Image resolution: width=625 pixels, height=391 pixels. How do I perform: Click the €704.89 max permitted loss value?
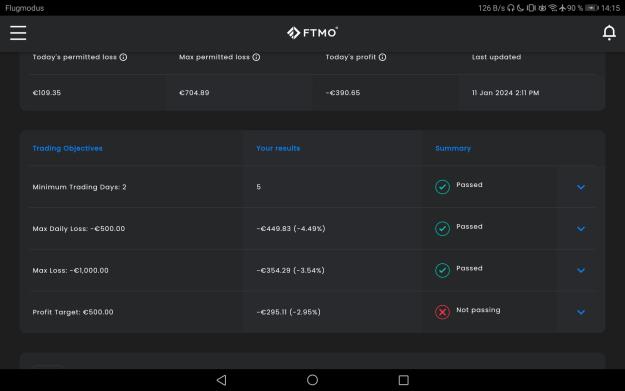tap(194, 92)
